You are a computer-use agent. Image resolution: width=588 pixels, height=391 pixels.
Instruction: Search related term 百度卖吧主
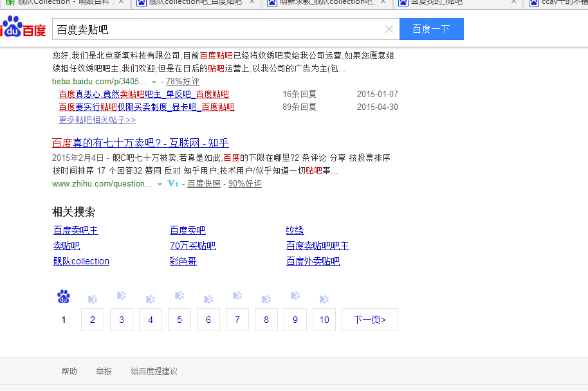pyautogui.click(x=76, y=230)
